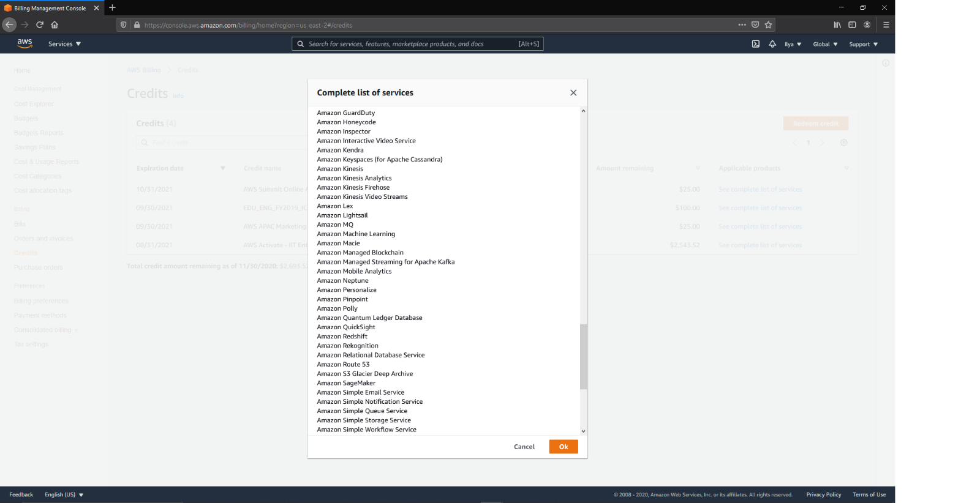The height and width of the screenshot is (503, 980).
Task: Click Cancel in the services dialog
Action: point(524,447)
